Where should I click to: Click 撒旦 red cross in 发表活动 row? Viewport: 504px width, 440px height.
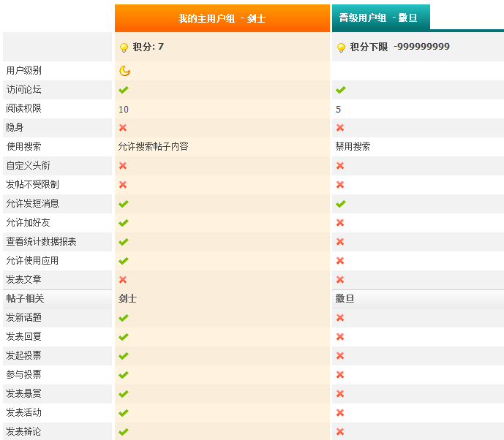[340, 412]
